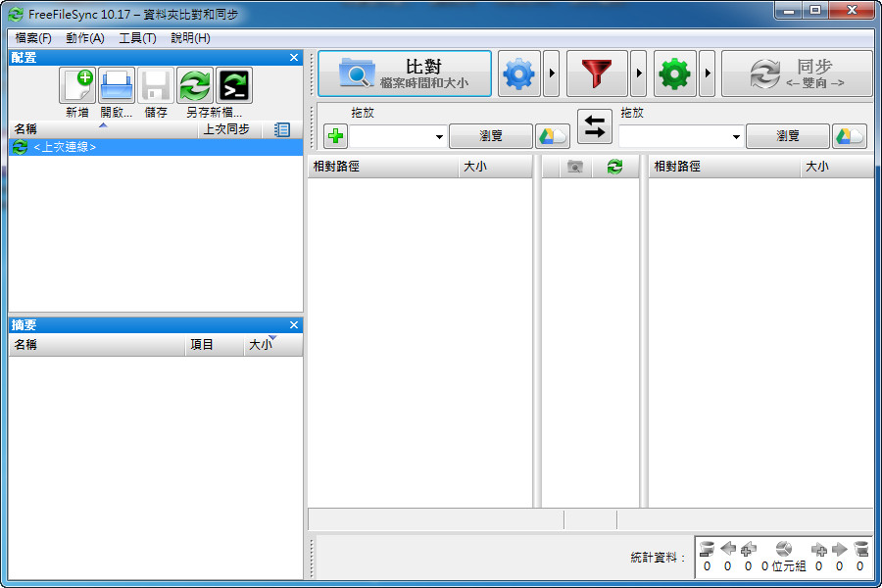Open the left folder path dropdown
Viewport: 882px width, 588px height.
coord(439,137)
